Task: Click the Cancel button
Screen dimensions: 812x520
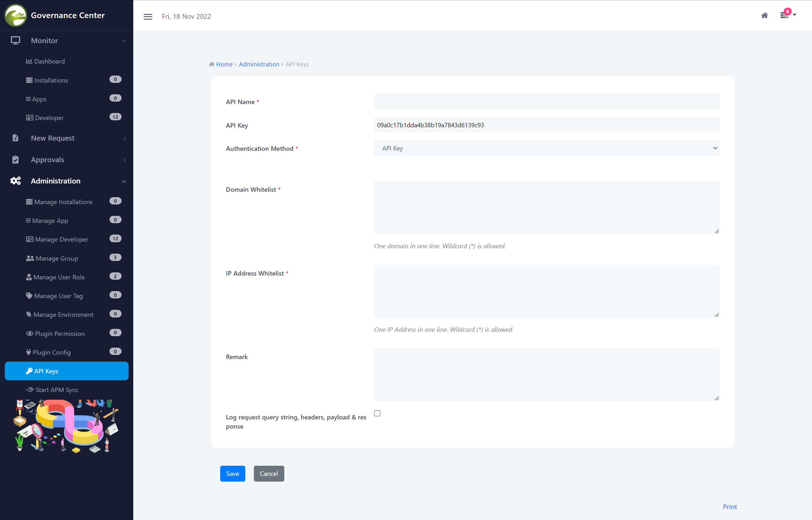Action: tap(269, 473)
